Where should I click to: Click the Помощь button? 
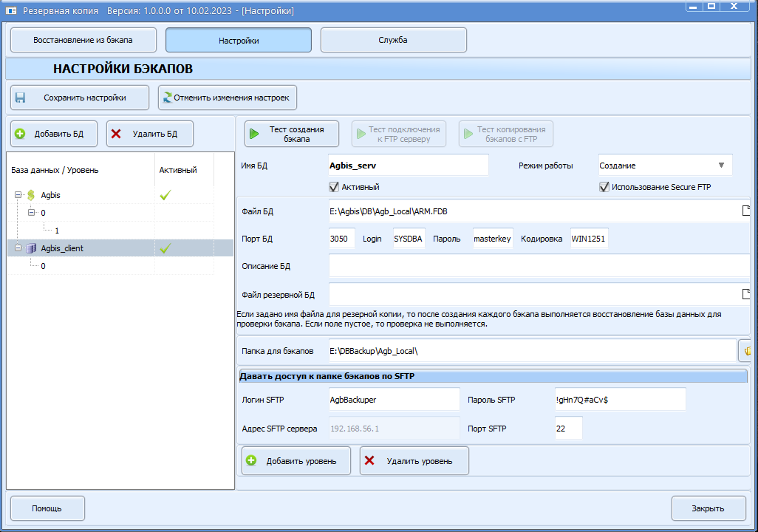click(47, 508)
